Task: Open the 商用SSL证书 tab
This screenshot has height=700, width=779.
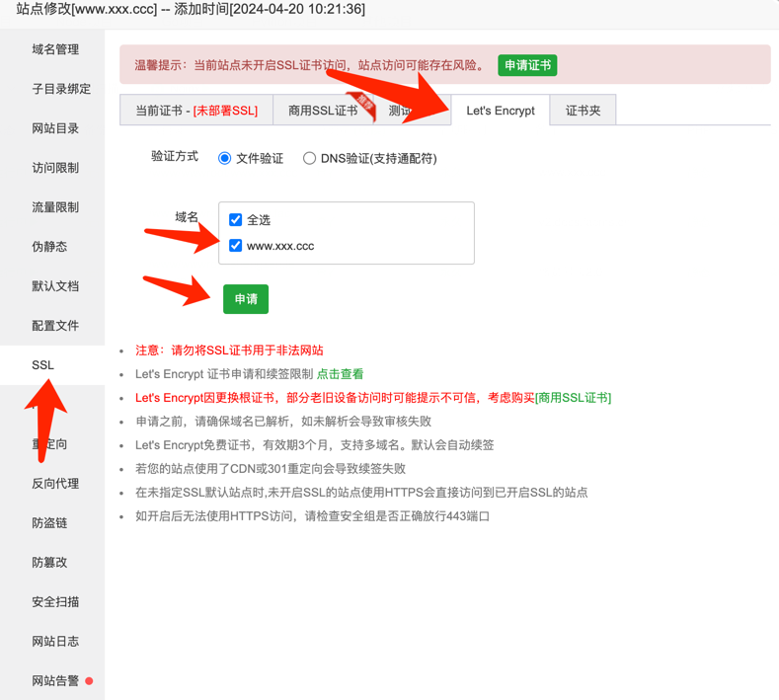Action: pos(322,111)
